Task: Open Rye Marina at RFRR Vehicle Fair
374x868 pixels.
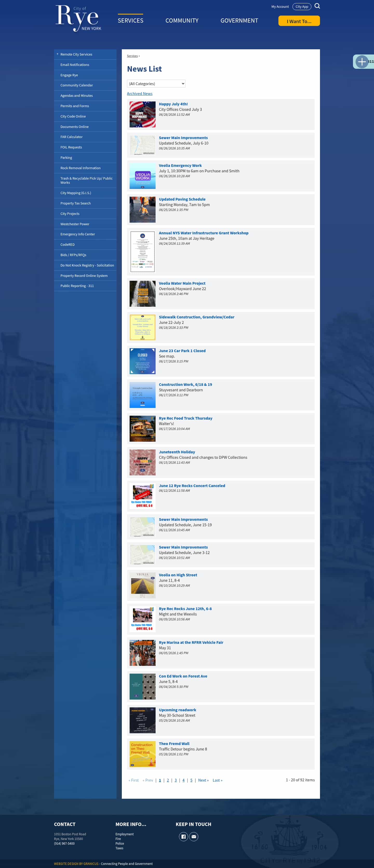Action: [x=191, y=642]
